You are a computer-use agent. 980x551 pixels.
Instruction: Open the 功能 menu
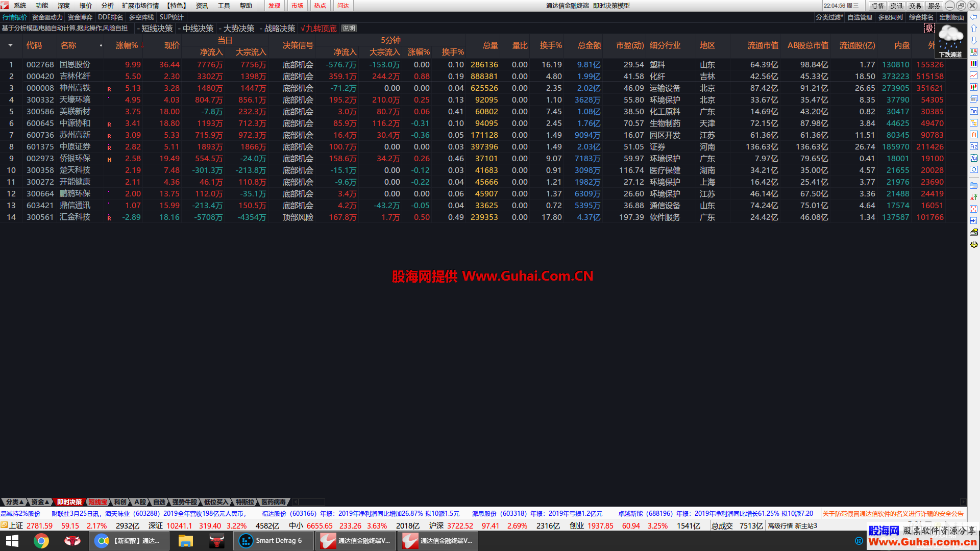(42, 6)
